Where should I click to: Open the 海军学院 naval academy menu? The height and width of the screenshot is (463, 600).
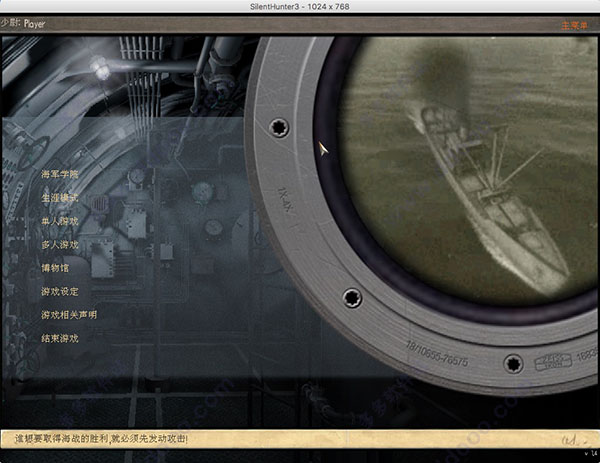pos(59,175)
